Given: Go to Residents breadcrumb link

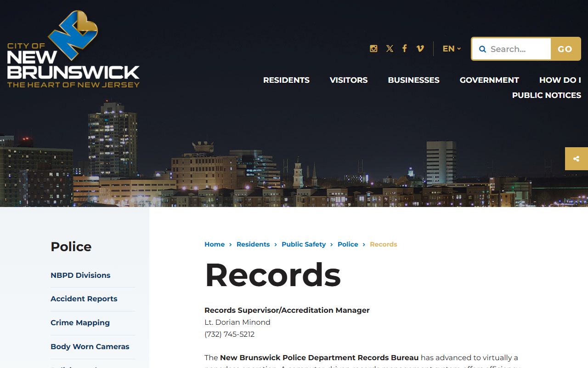Looking at the screenshot, I should [x=253, y=244].
